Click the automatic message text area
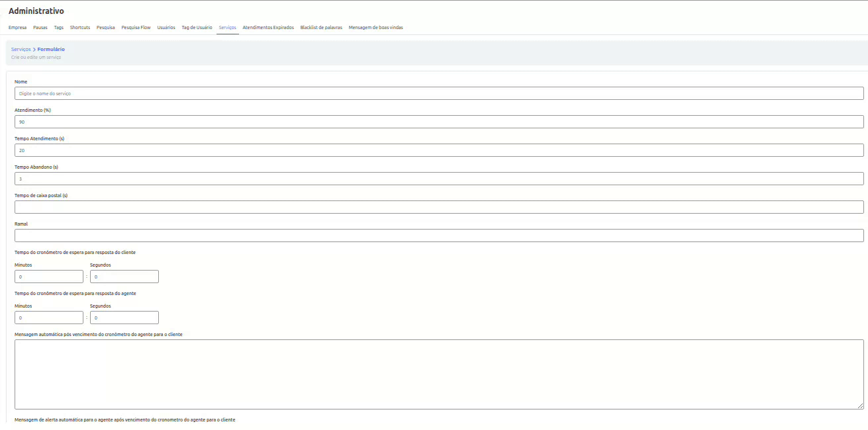 (x=439, y=374)
